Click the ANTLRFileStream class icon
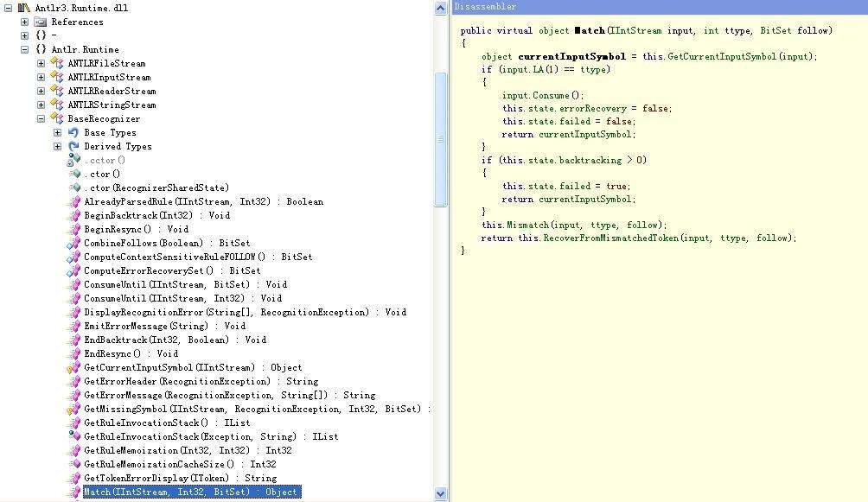This screenshot has height=502, width=868. point(56,63)
